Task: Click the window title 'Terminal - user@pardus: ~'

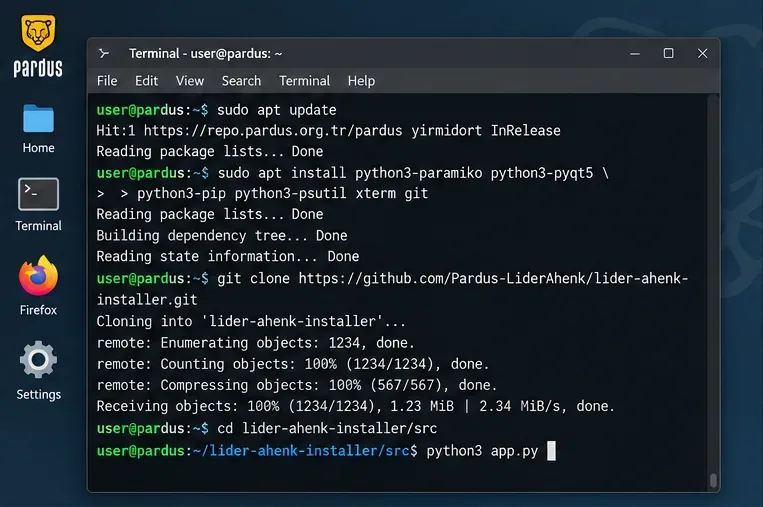Action: point(205,54)
